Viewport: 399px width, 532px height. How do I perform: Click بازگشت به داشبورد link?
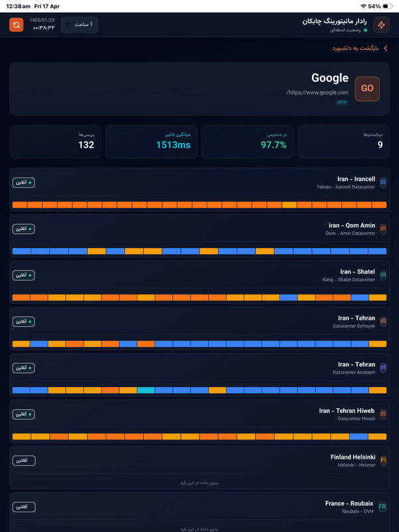[356, 49]
